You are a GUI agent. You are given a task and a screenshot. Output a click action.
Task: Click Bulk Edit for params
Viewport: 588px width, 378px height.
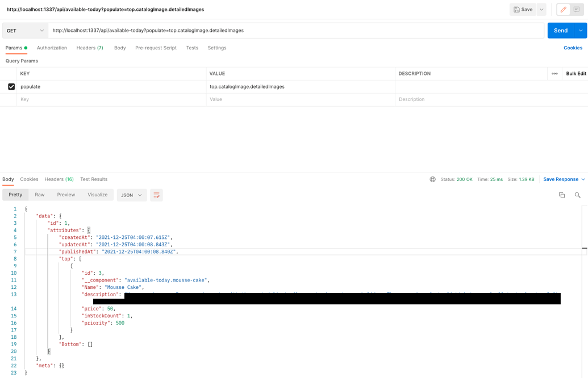click(576, 74)
